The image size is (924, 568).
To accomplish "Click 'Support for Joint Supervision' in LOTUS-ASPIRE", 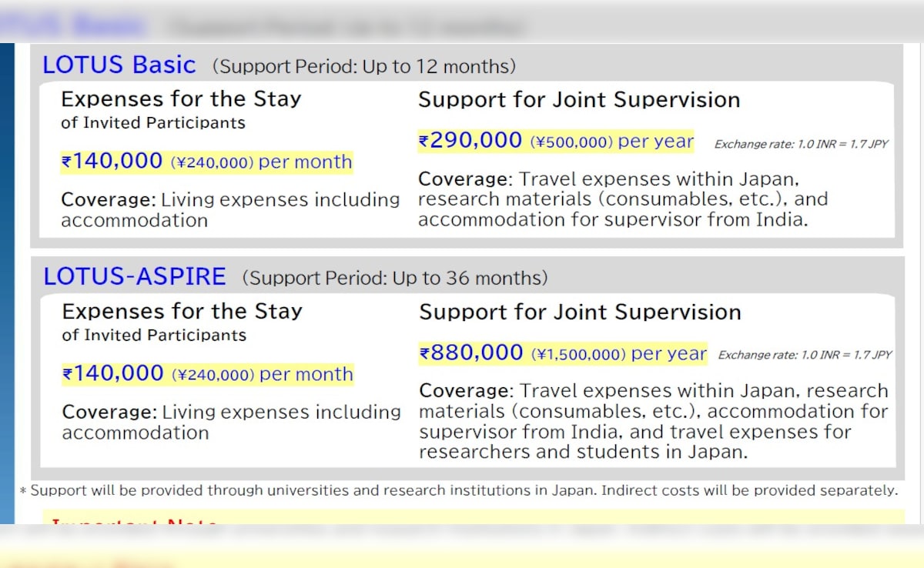I will click(580, 312).
